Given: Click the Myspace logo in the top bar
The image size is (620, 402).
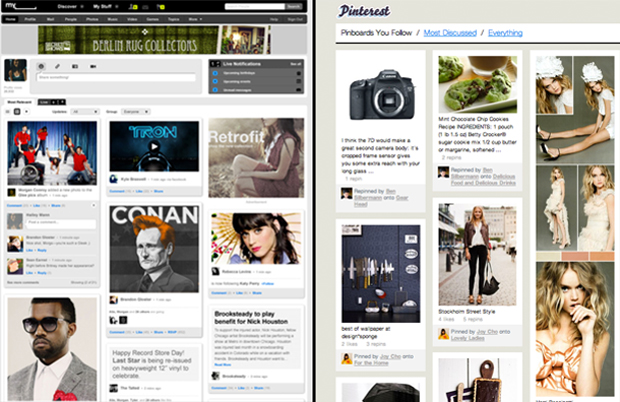Looking at the screenshot, I should coord(20,6).
